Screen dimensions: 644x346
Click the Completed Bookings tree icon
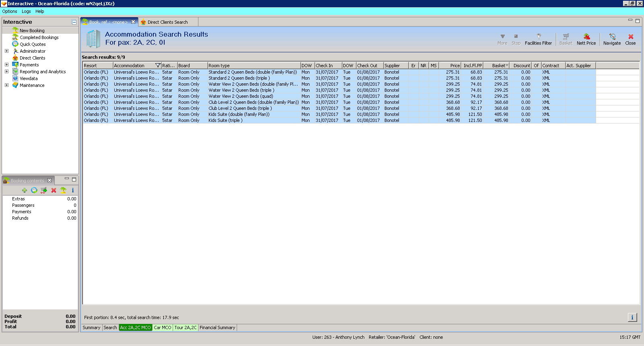(x=15, y=37)
